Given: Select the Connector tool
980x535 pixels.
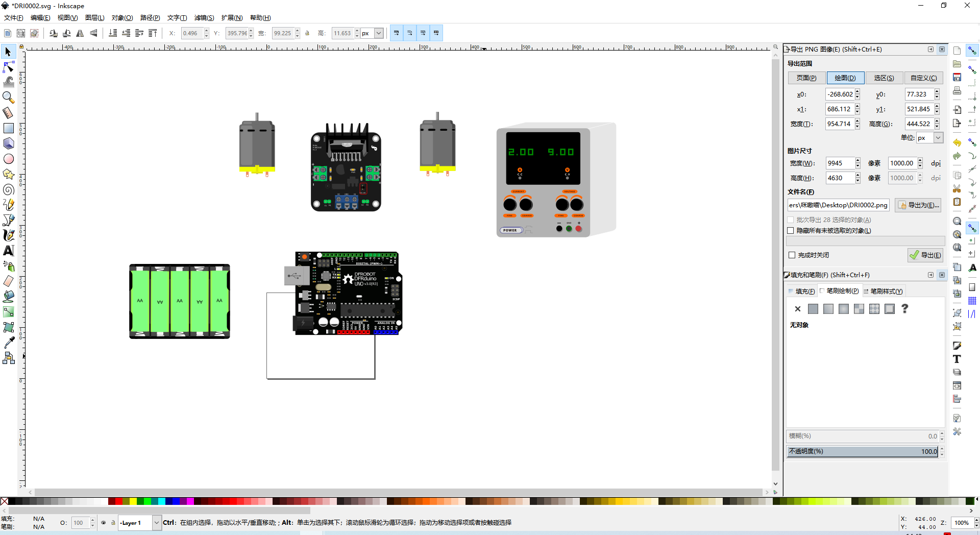Looking at the screenshot, I should (8, 358).
